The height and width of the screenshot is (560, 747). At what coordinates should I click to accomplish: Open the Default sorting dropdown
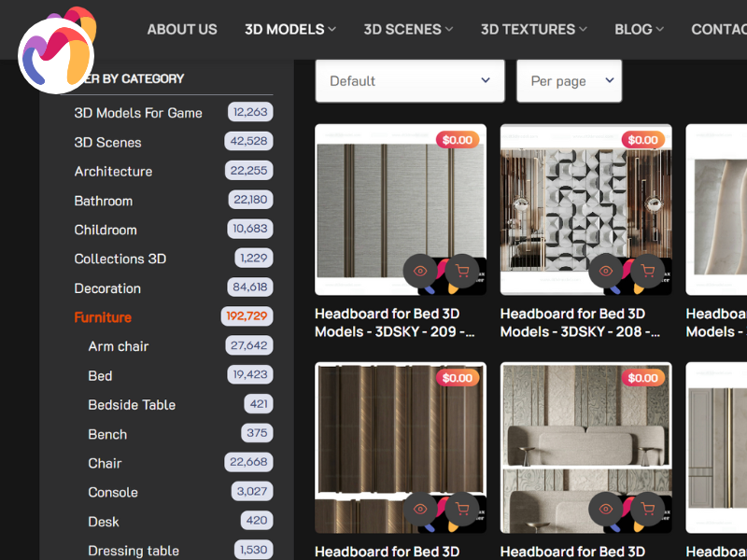[410, 81]
